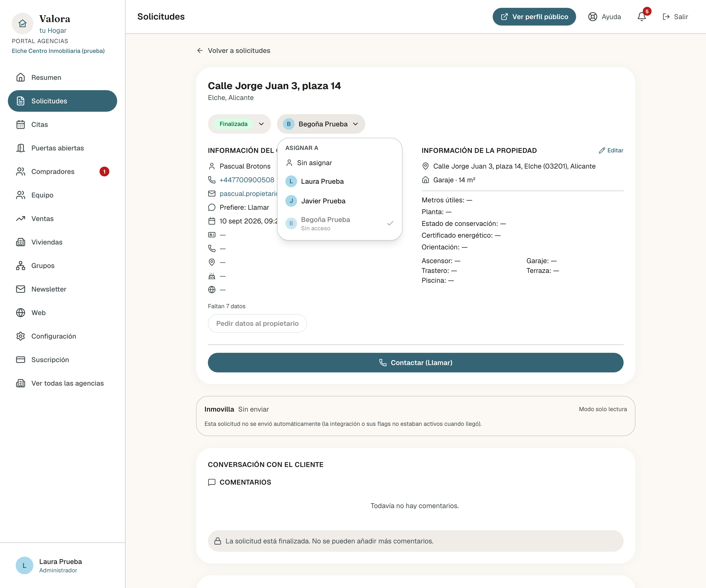Open Viviendas in the sidebar
Viewport: 706px width, 588px height.
[x=63, y=242]
